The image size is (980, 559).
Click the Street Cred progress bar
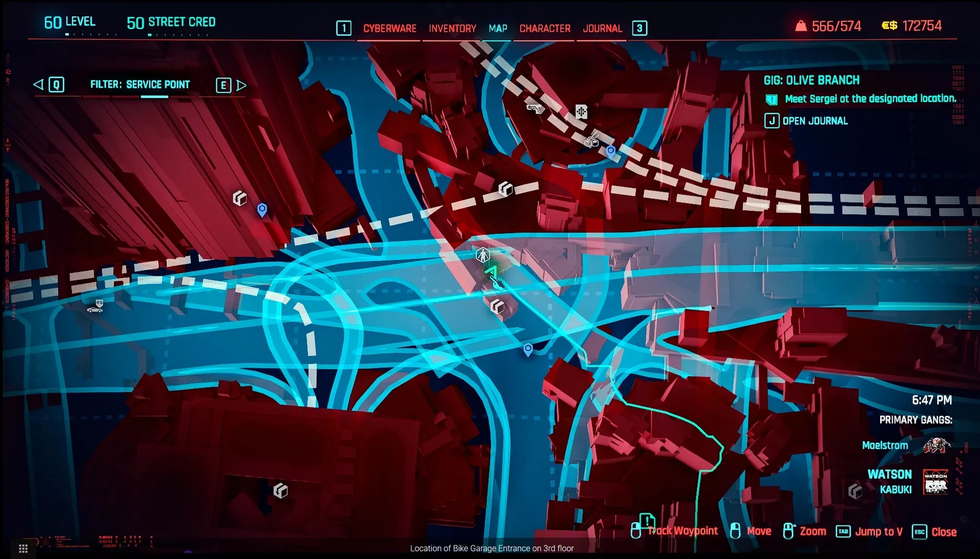(x=178, y=35)
